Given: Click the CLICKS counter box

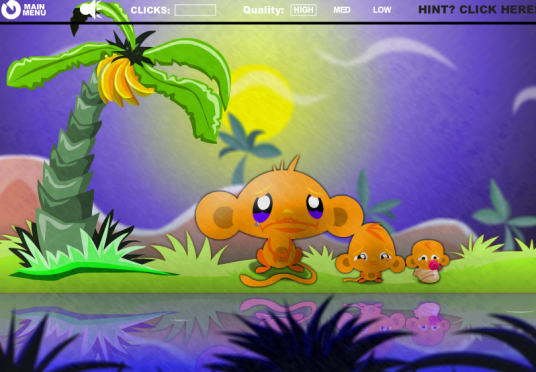Looking at the screenshot, I should (195, 10).
